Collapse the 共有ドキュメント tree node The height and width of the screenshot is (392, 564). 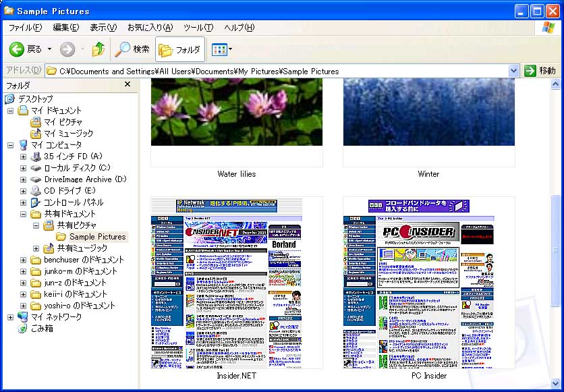coord(24,214)
